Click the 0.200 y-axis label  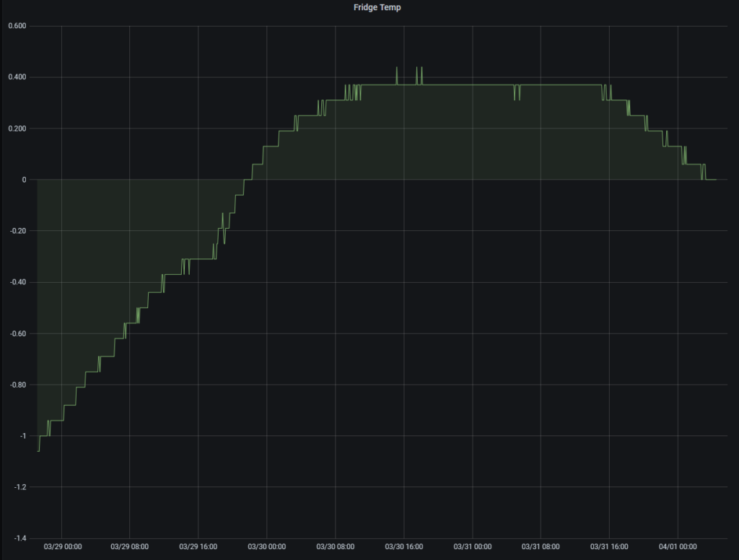point(17,129)
